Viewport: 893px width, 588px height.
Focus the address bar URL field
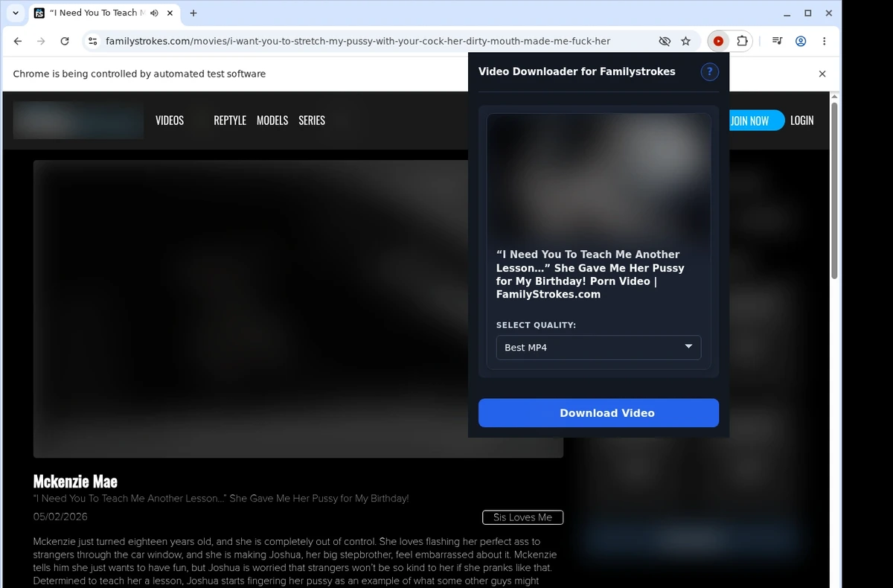[357, 41]
